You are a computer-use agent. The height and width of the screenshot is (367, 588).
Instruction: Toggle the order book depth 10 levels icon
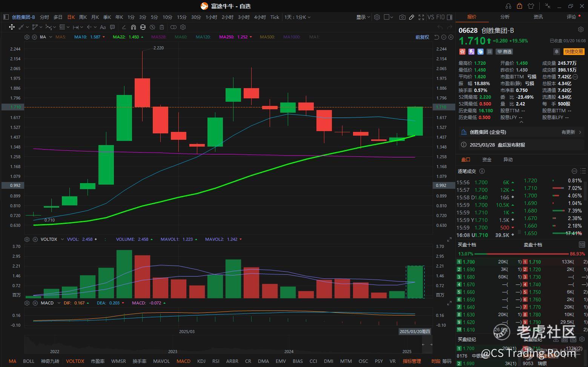[x=582, y=245]
